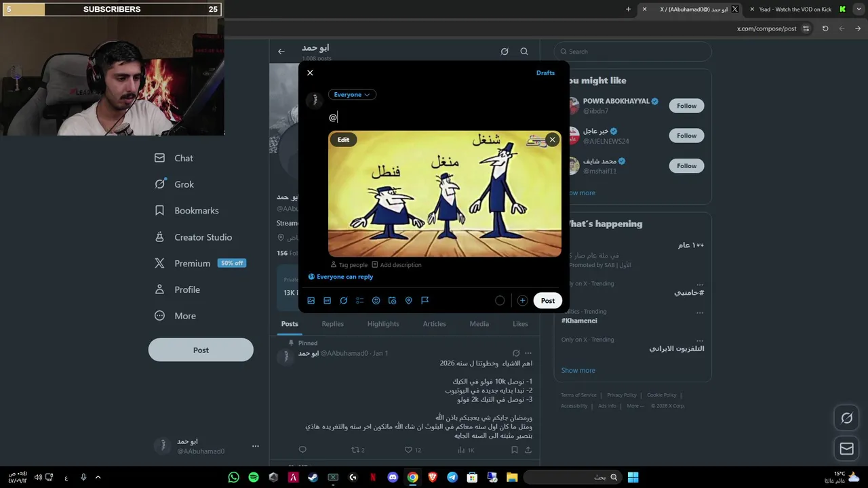This screenshot has height=488, width=868.
Task: Click Add description for the image
Action: pos(397,265)
